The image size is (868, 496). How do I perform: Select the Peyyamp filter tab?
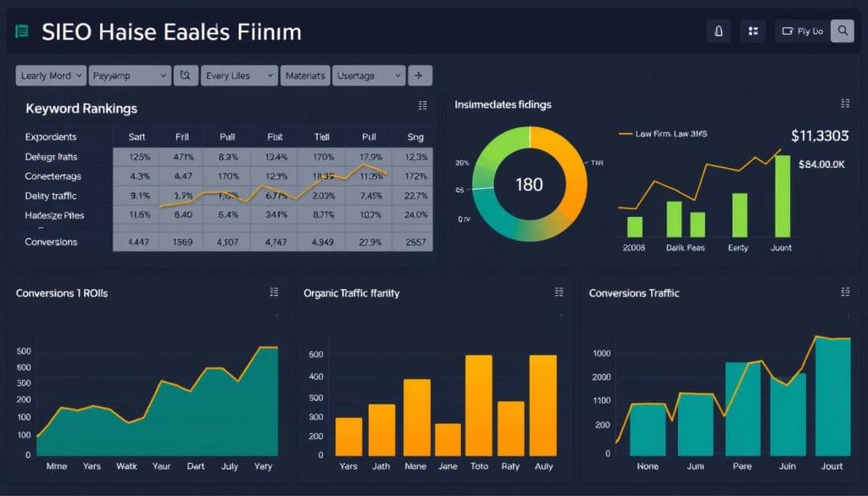(x=129, y=75)
